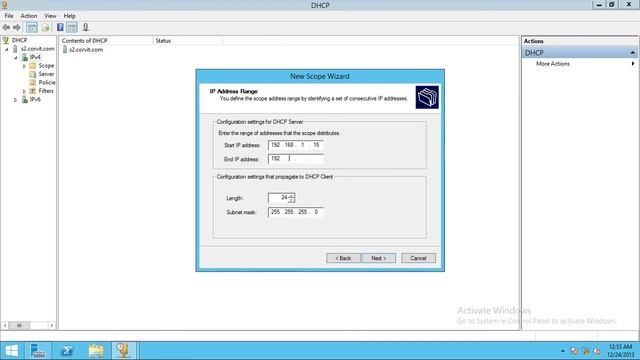The image size is (640, 360).
Task: Click the IPv6 node icon
Action: (x=24, y=100)
